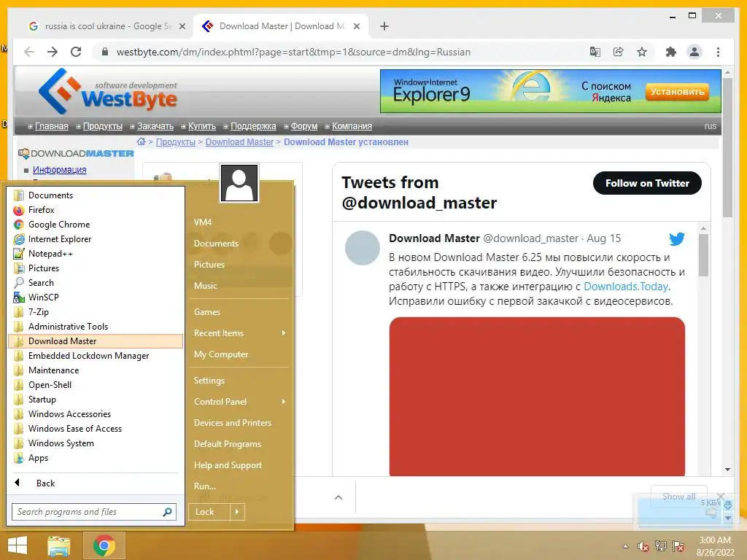Screen dimensions: 747x560
Task: Click the Twitter bird icon
Action: point(676,238)
